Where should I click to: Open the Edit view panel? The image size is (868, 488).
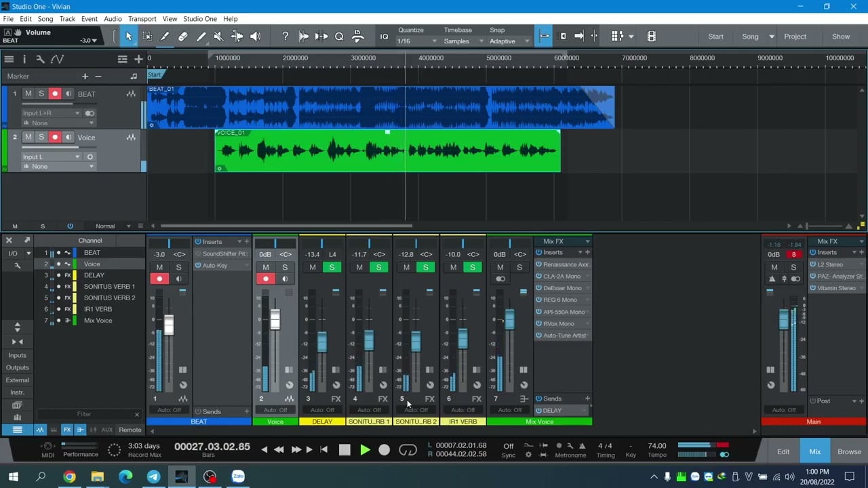pos(783,451)
